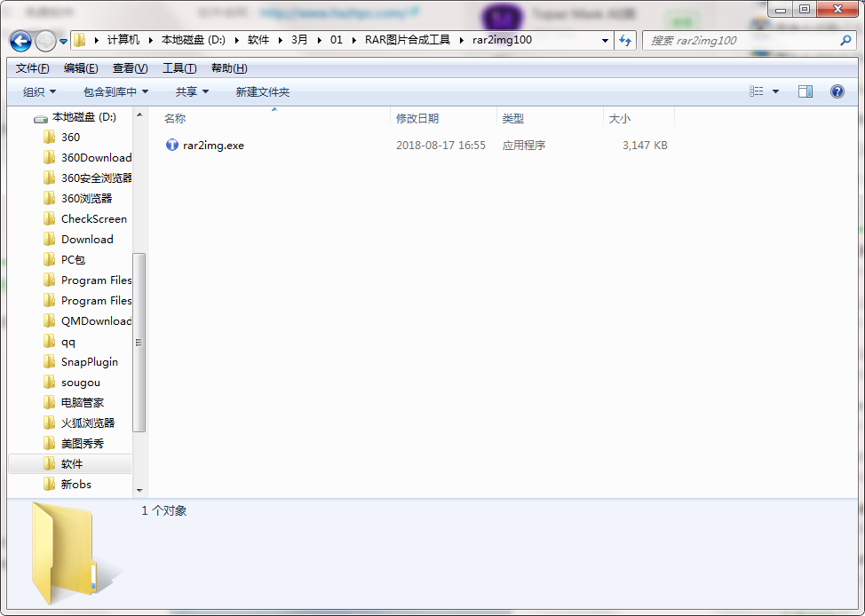Select the SnapPlugin folder
This screenshot has width=865, height=616.
(90, 362)
